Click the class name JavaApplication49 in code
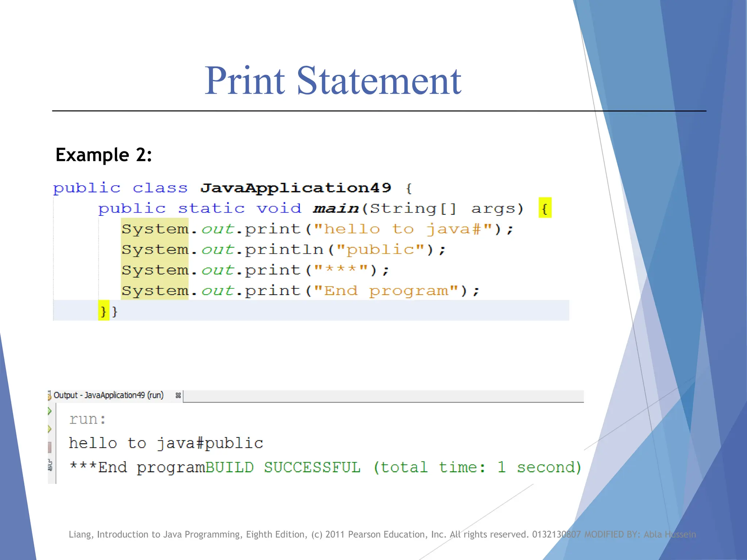Screen dimensions: 747x560 point(296,188)
